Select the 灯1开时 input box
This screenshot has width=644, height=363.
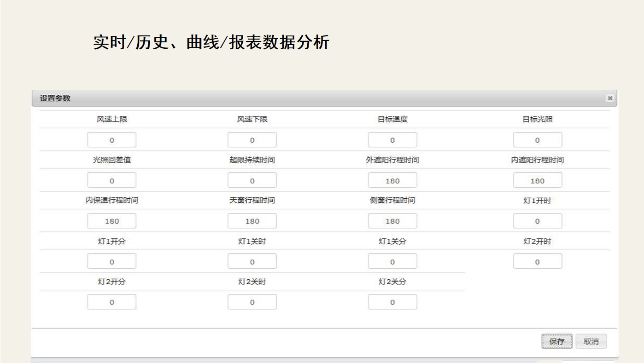point(537,221)
